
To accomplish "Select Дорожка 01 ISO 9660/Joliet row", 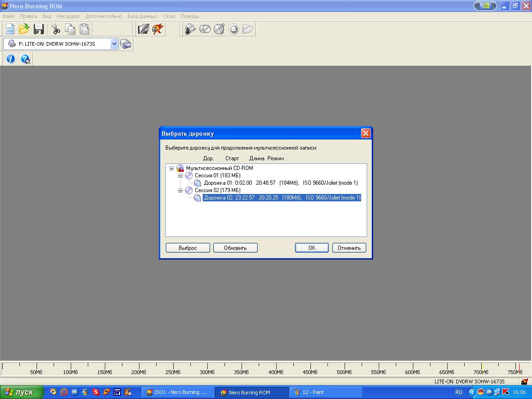I will coord(281,183).
